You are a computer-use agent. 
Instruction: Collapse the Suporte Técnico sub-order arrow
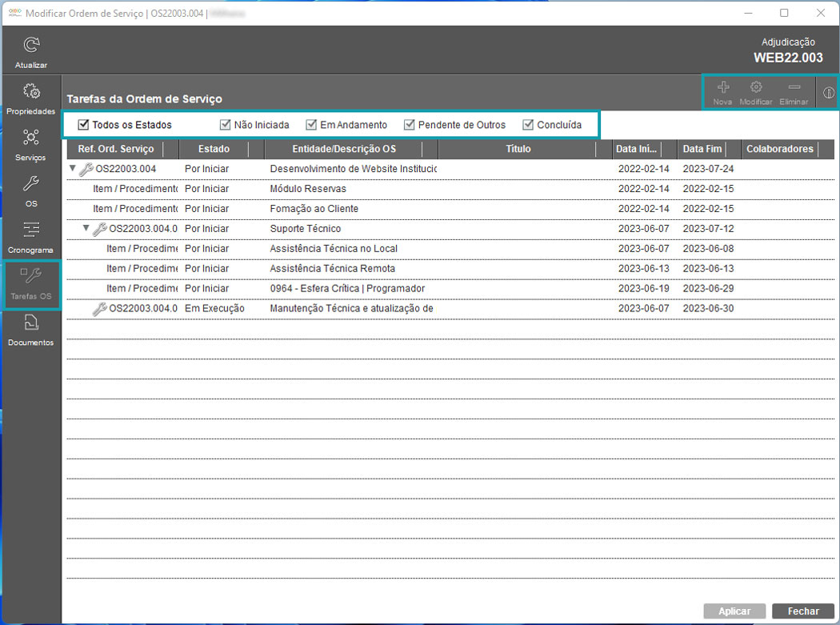[86, 229]
